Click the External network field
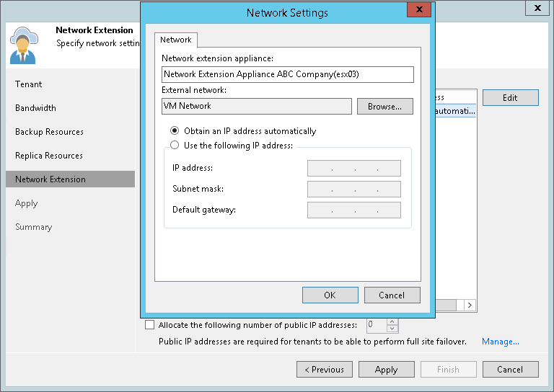The width and height of the screenshot is (554, 392). click(257, 106)
